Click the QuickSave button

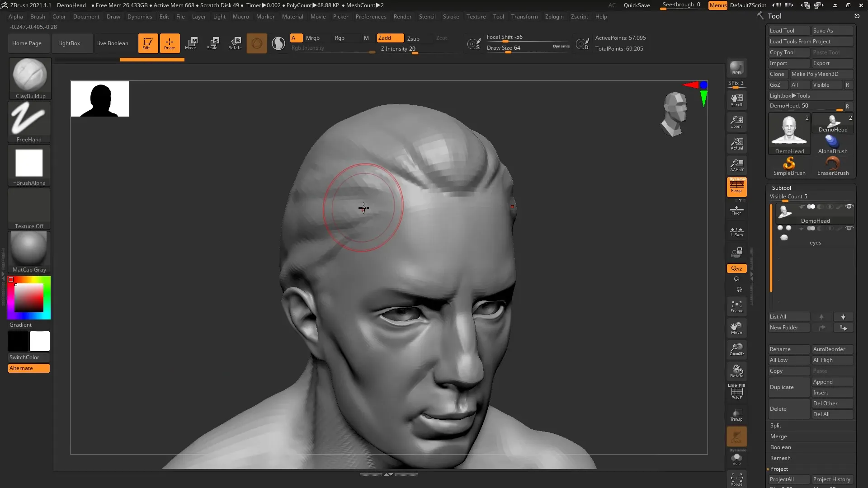(x=637, y=5)
